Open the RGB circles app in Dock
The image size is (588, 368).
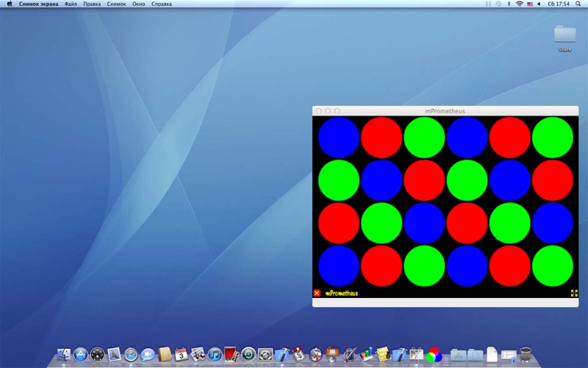pos(434,354)
